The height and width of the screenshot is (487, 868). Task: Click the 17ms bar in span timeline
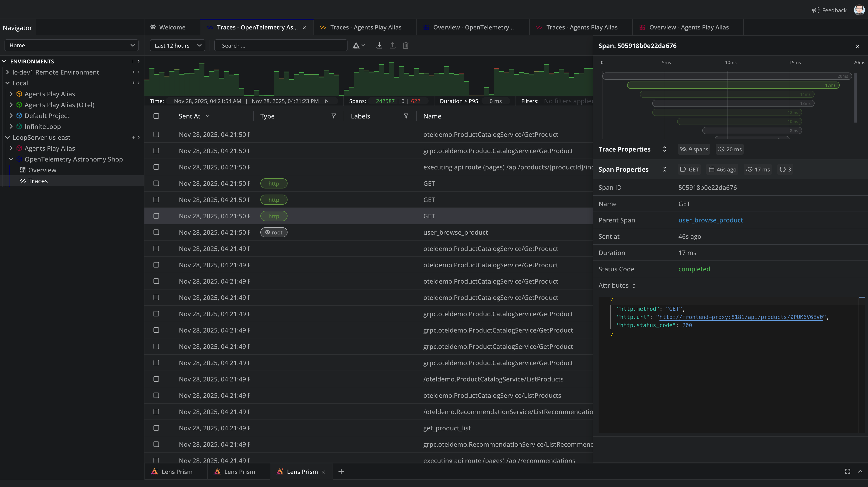[x=733, y=85]
